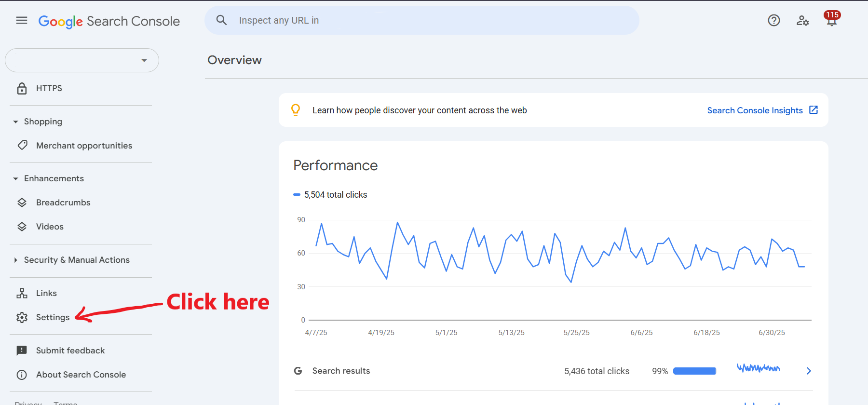Click the Performance heading
The image size is (868, 405).
[x=336, y=165]
